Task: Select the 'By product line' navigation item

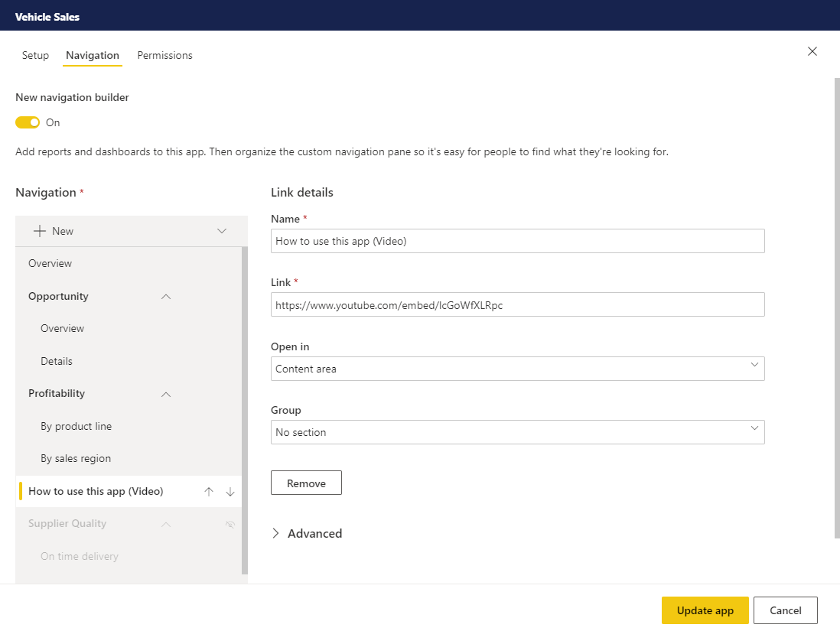Action: click(x=76, y=426)
